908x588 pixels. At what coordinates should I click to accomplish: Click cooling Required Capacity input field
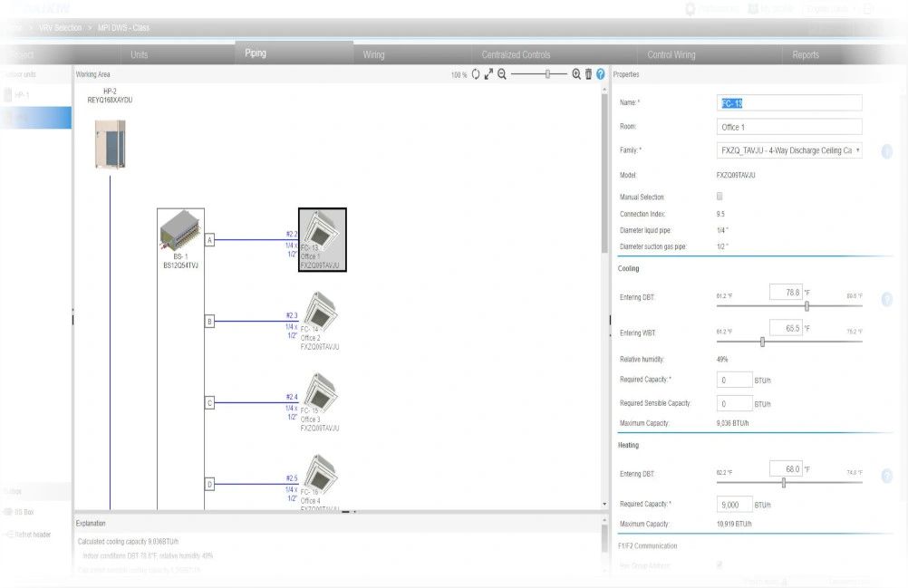pos(734,380)
